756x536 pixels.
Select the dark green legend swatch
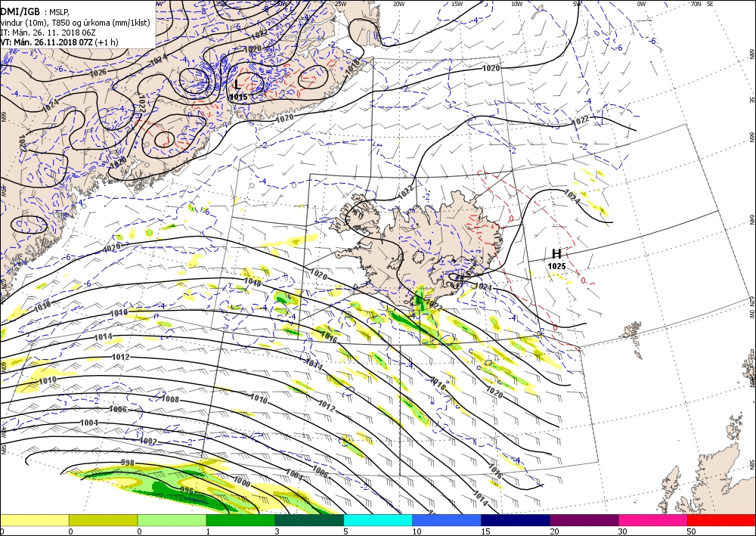pyautogui.click(x=309, y=520)
